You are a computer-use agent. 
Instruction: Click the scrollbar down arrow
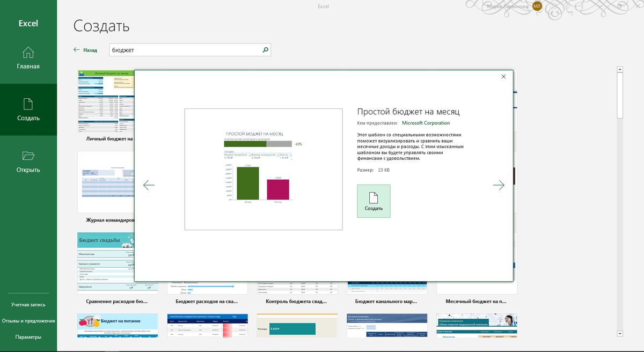point(620,333)
